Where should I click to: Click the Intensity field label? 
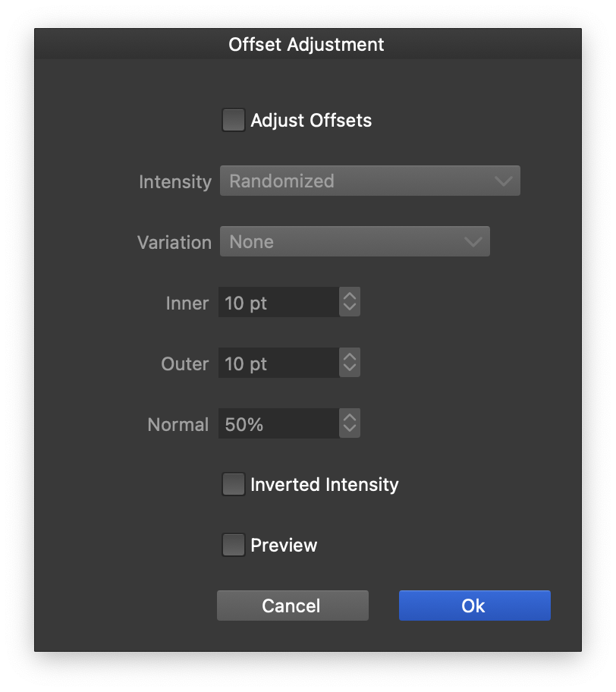174,182
